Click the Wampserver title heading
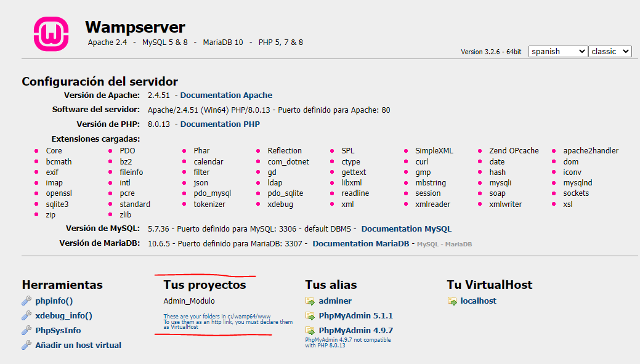Screen dimensions: 640x364 coord(135,27)
